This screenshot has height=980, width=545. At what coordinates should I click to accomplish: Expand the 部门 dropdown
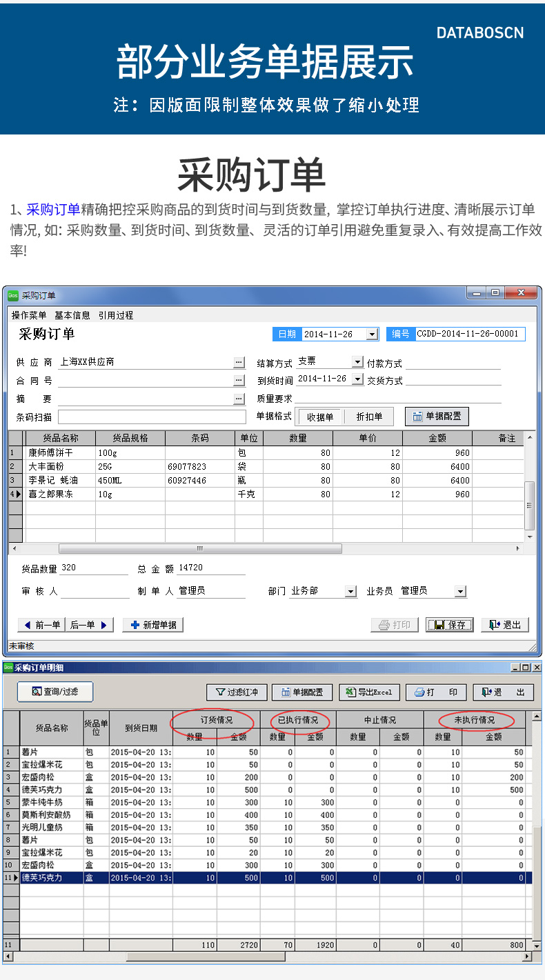(x=350, y=592)
